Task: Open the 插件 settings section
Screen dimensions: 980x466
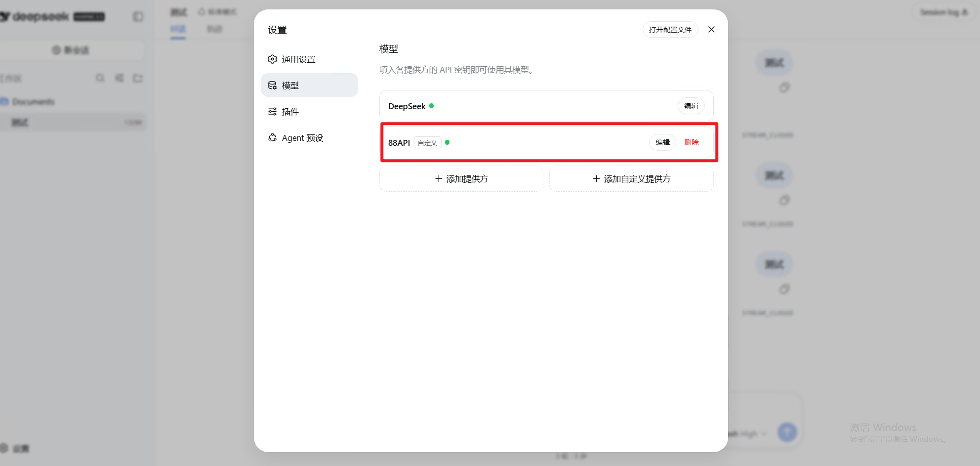Action: 309,112
